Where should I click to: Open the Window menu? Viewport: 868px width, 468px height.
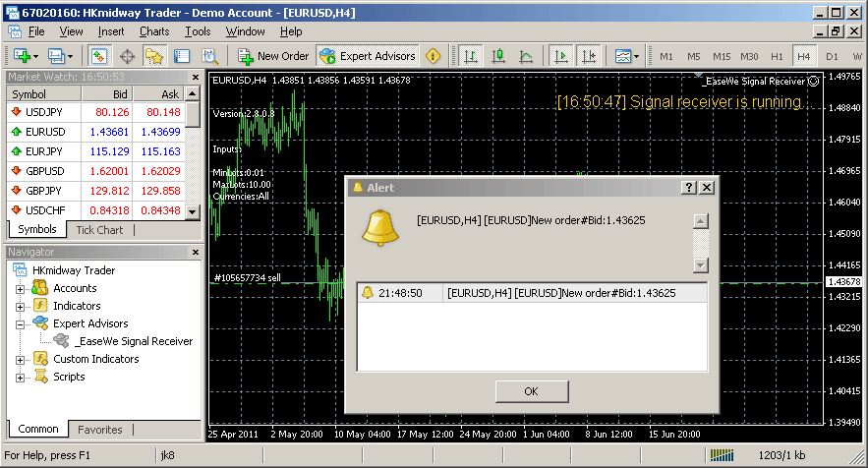pos(245,31)
